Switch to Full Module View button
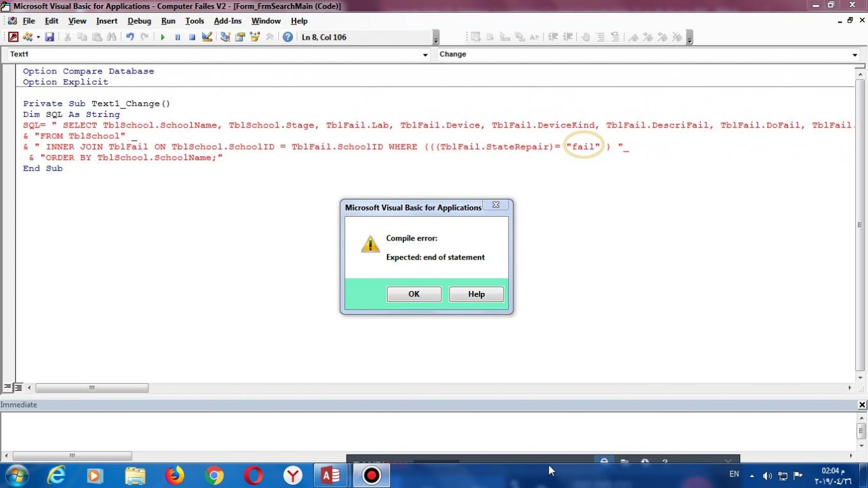Viewport: 868px width, 488px height. click(x=19, y=388)
